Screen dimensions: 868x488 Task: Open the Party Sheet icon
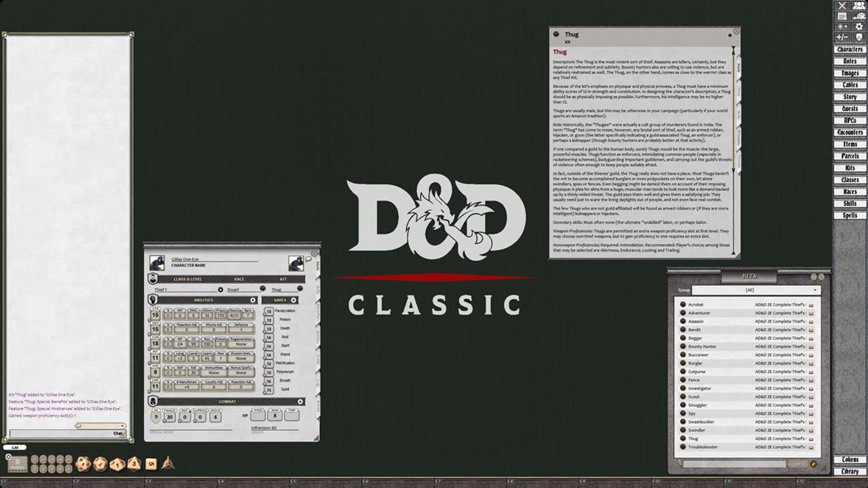[859, 5]
